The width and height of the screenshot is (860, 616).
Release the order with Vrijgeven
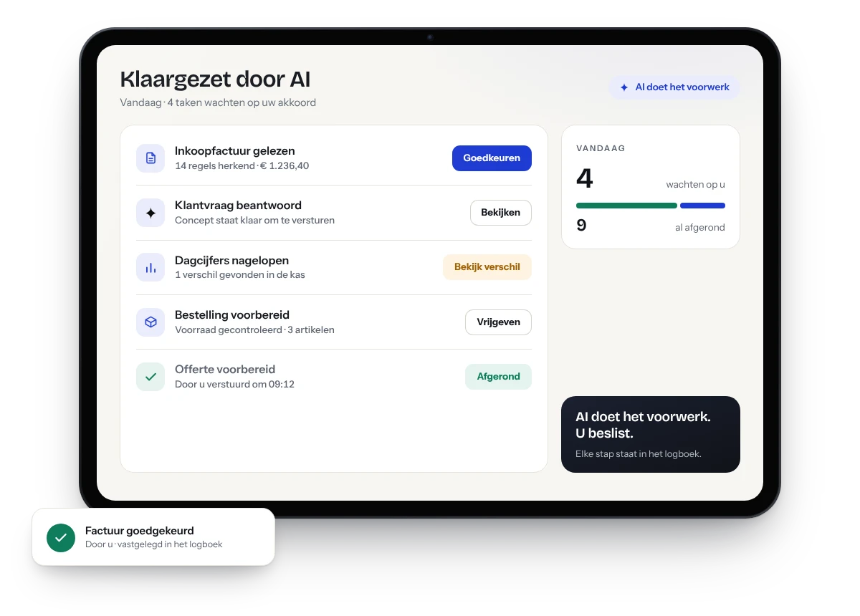click(x=499, y=322)
